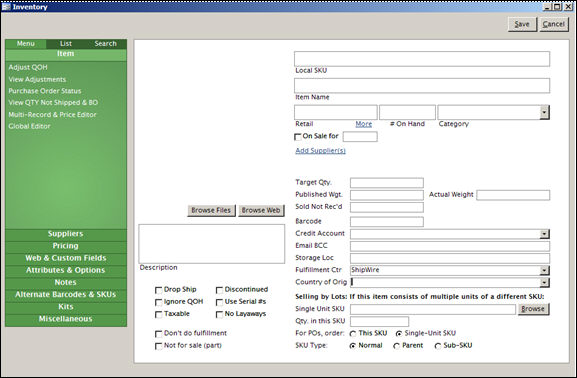Click the Save button

522,24
